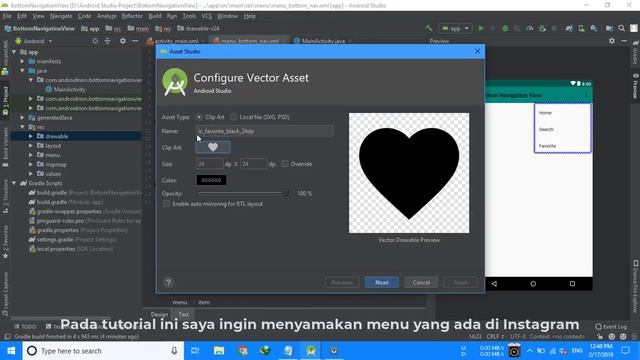Click the Opacity slider
Image resolution: width=640 pixels, height=360 pixels.
(243, 193)
